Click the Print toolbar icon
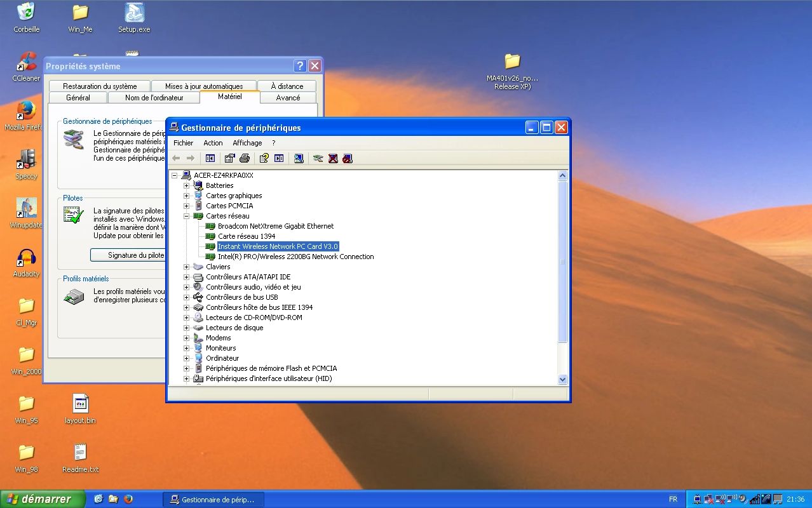Viewport: 812px width, 508px height. [245, 158]
